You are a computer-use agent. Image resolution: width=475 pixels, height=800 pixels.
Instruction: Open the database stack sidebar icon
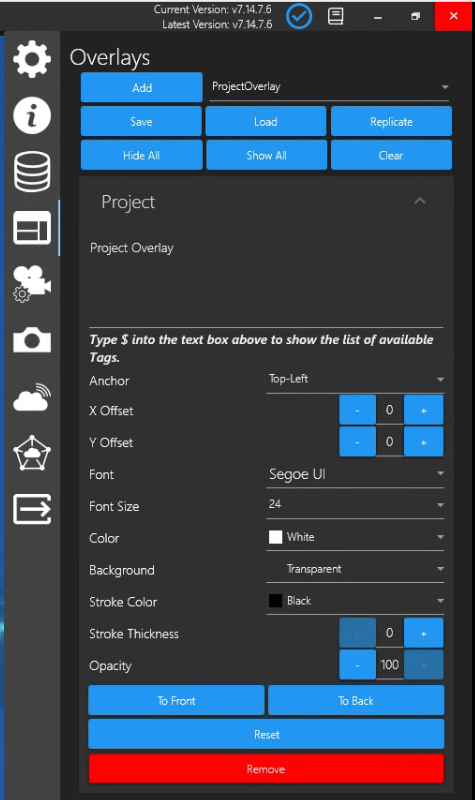pyautogui.click(x=32, y=171)
